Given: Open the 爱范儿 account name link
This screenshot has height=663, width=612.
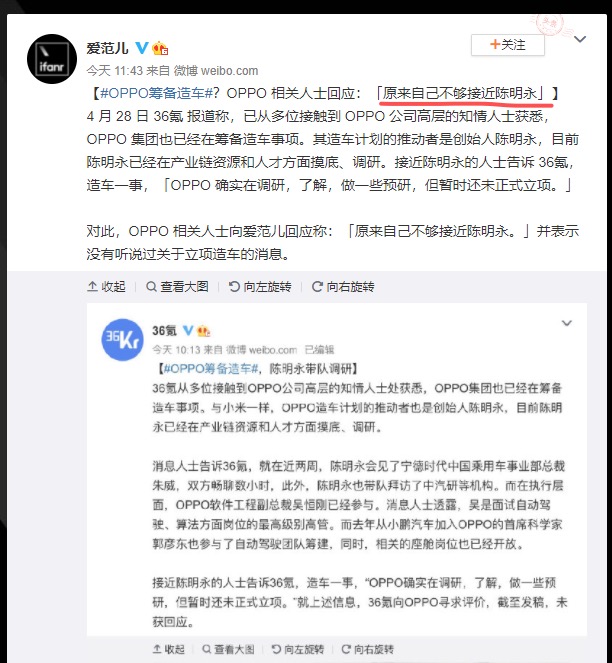Looking at the screenshot, I should coord(107,48).
